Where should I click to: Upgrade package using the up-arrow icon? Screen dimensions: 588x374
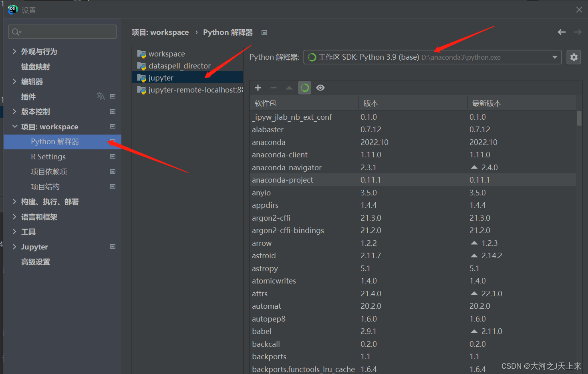point(289,87)
